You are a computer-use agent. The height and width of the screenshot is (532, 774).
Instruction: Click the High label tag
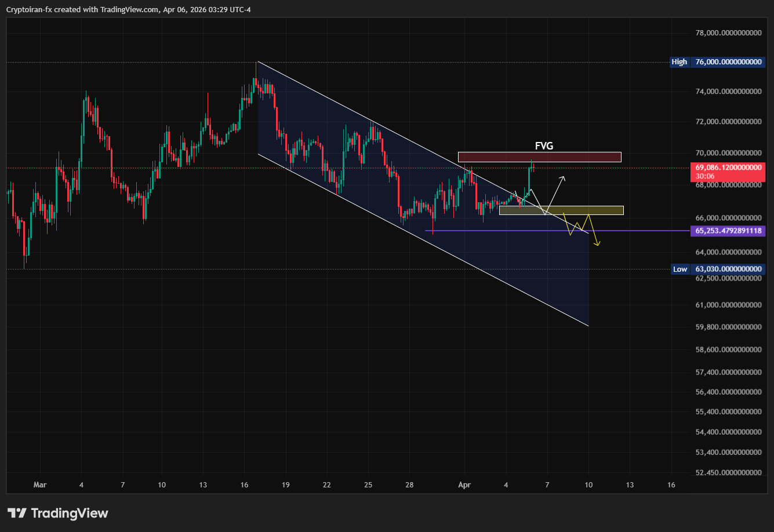pos(679,61)
